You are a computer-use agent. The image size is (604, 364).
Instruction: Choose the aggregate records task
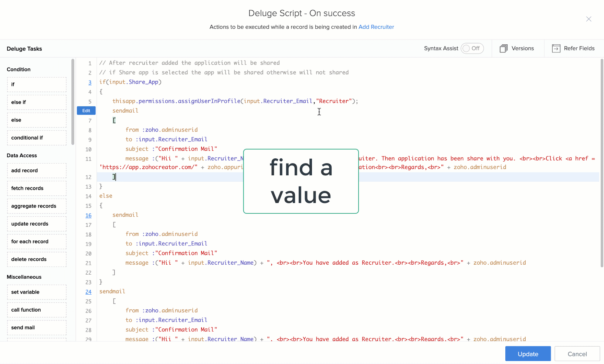[x=37, y=206]
